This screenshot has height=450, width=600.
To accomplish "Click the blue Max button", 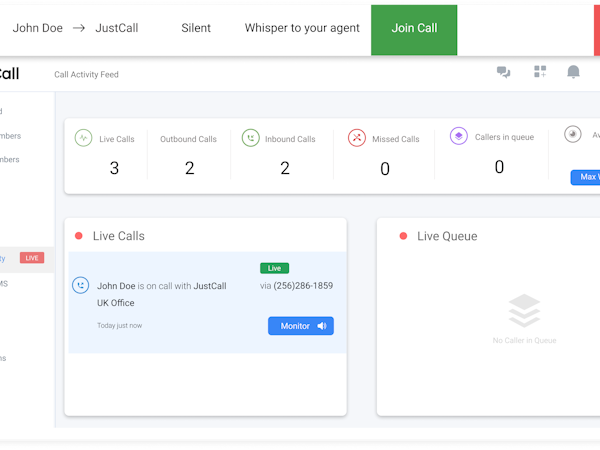I will point(585,177).
